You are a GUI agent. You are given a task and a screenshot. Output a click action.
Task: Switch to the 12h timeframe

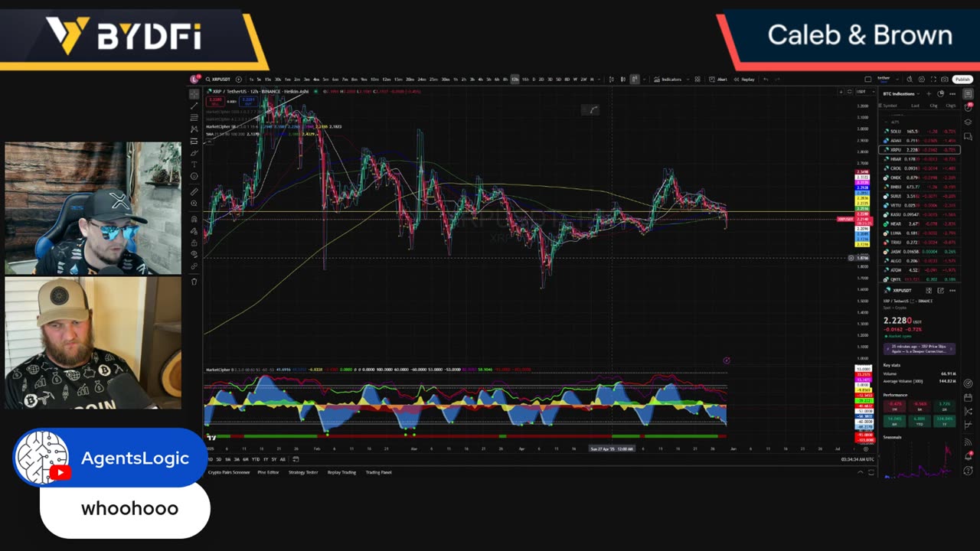[515, 79]
